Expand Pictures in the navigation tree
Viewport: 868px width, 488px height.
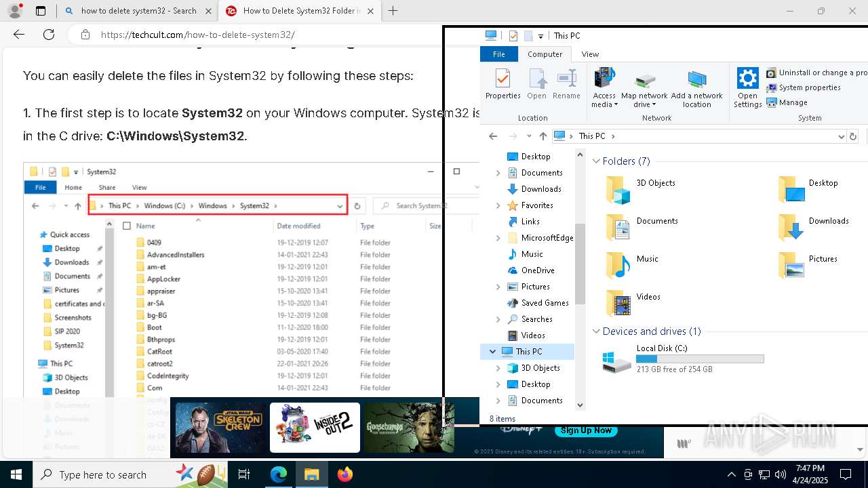click(x=498, y=287)
